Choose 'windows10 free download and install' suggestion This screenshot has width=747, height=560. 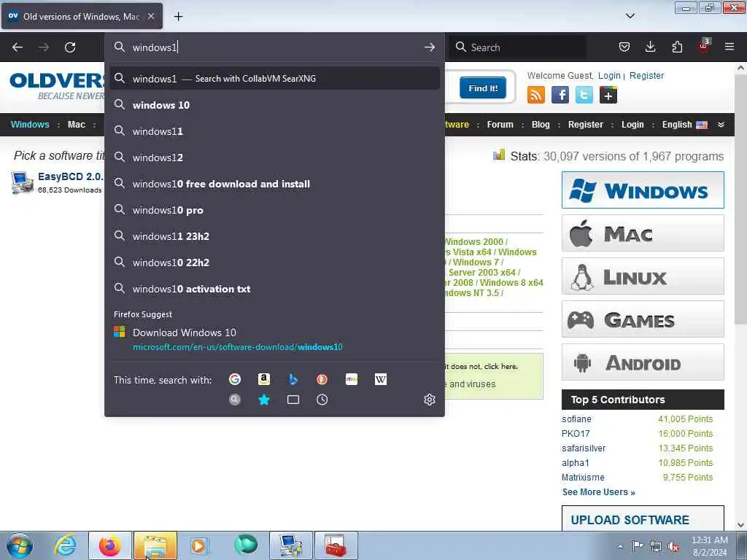click(274, 184)
